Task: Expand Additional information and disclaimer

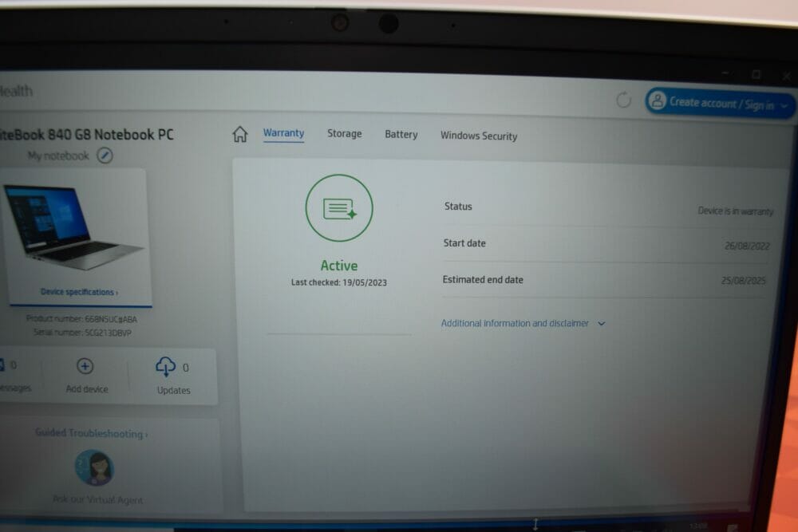Action: (x=602, y=324)
